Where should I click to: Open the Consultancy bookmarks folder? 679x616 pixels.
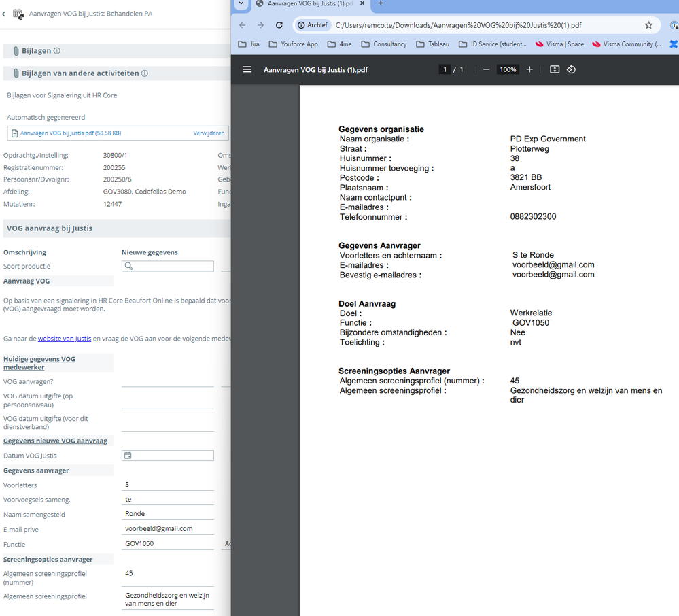tap(384, 44)
